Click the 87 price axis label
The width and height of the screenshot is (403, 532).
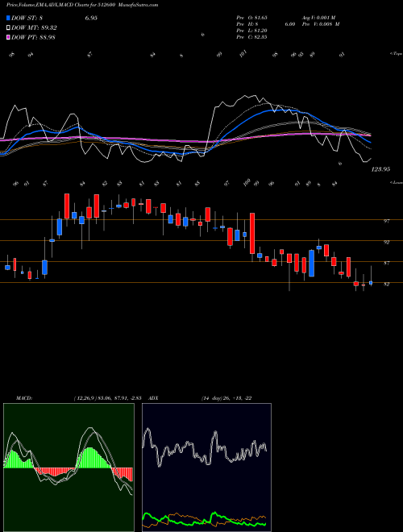(386, 263)
